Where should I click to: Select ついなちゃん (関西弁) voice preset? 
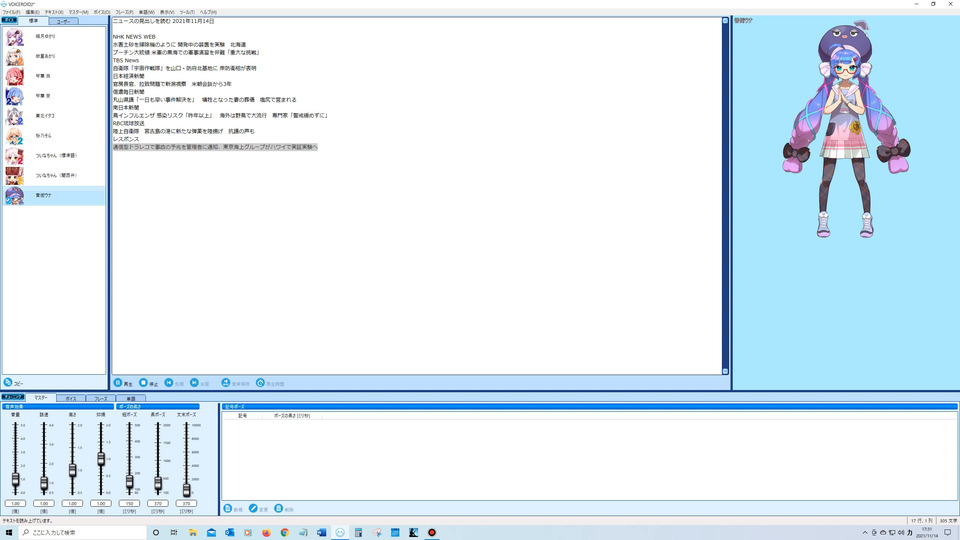(54, 176)
